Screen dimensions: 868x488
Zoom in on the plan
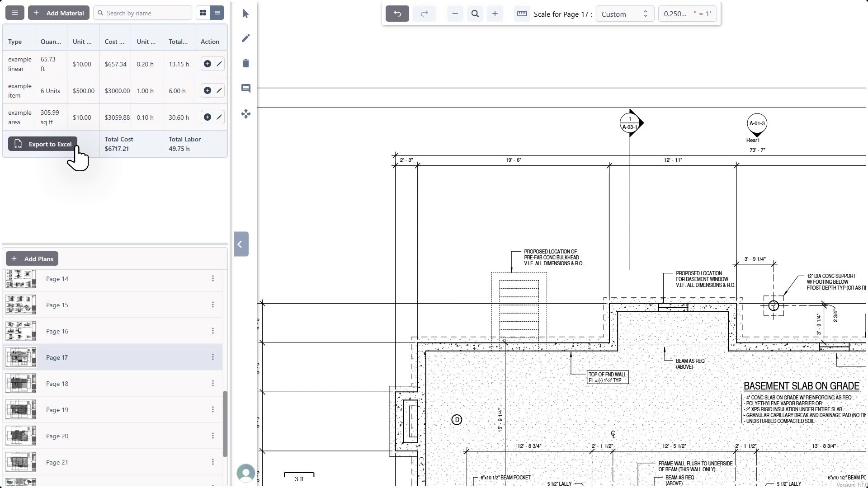[495, 14]
